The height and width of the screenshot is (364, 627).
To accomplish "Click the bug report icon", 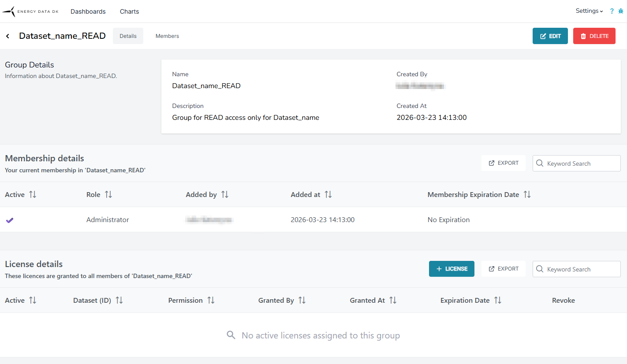I will pos(621,11).
